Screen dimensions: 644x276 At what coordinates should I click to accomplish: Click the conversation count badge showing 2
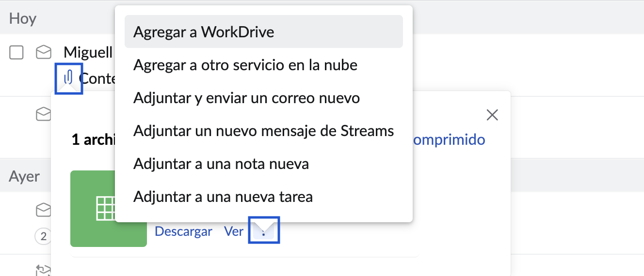click(43, 236)
